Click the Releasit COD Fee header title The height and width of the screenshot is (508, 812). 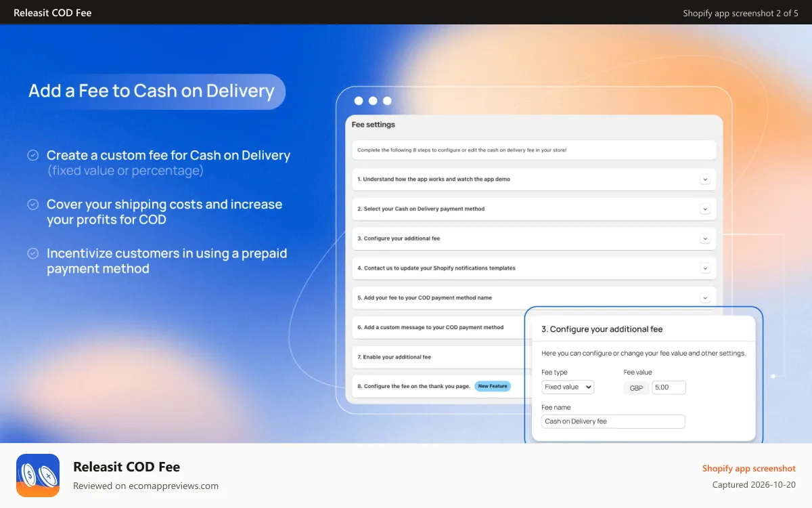(53, 13)
